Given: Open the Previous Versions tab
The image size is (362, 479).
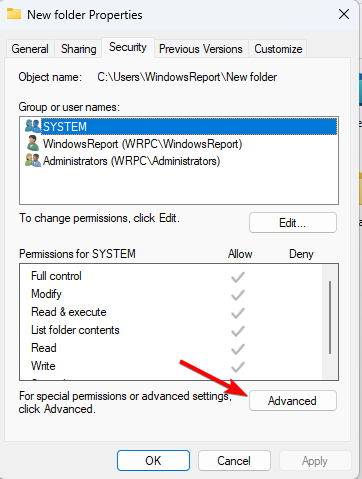Looking at the screenshot, I should pyautogui.click(x=201, y=49).
